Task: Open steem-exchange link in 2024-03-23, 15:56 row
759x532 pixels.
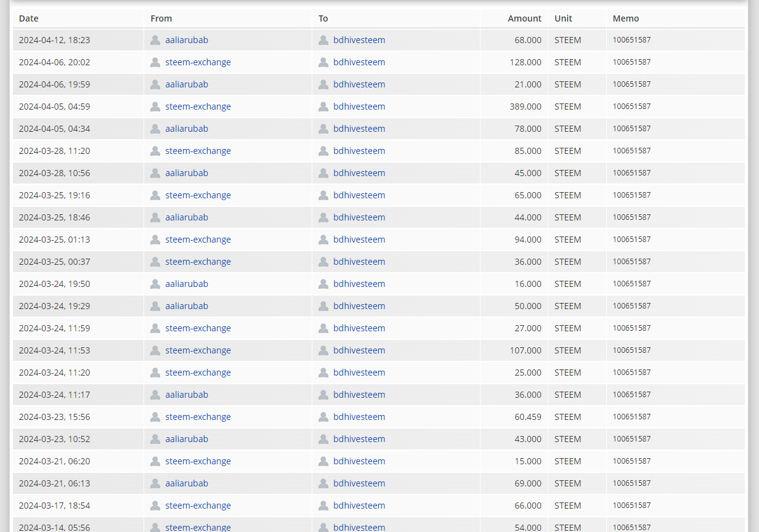Action: [x=198, y=417]
